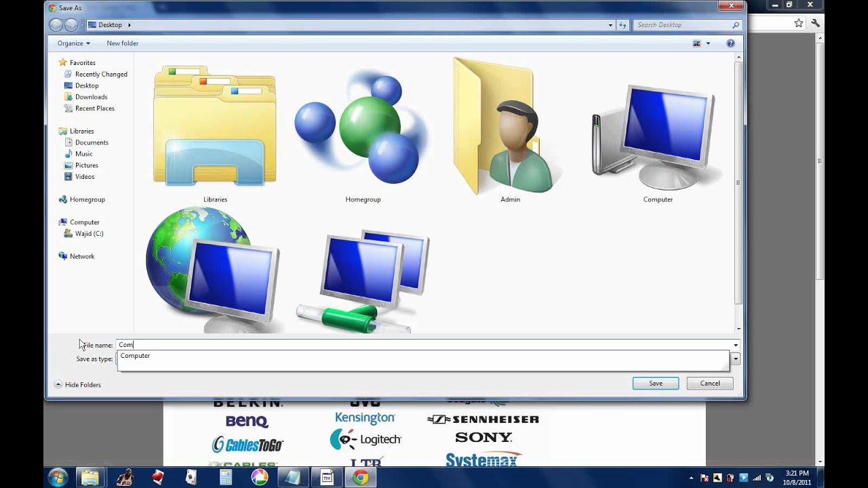Open the Libraries folder icon
The width and height of the screenshot is (868, 488).
click(215, 126)
